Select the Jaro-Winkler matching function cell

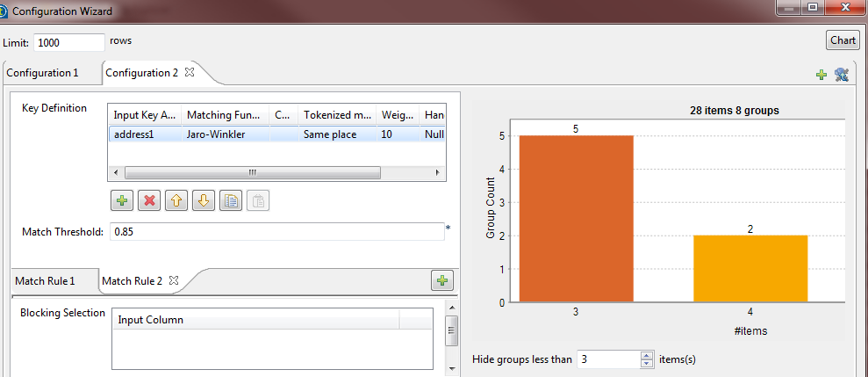coord(224,135)
